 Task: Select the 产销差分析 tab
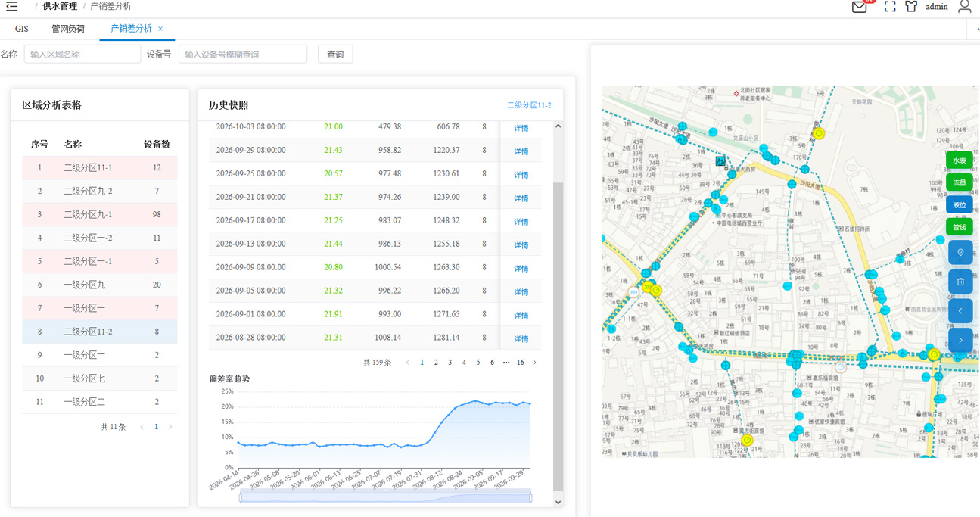131,29
